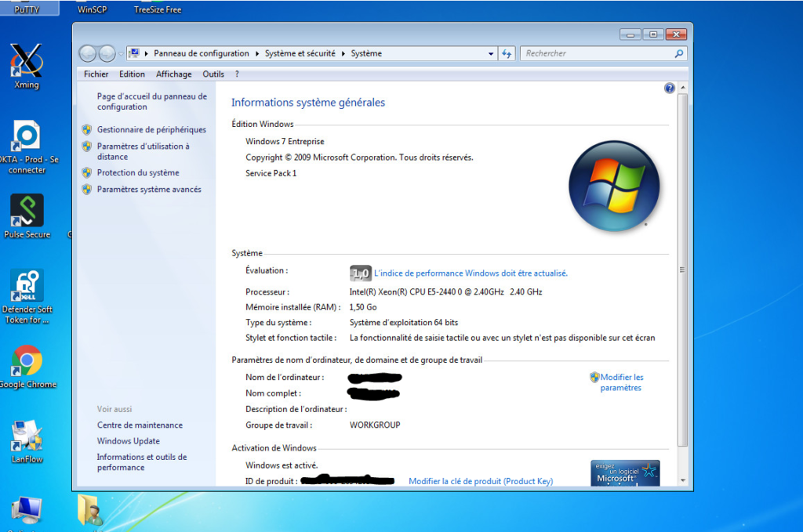Image resolution: width=803 pixels, height=532 pixels.
Task: Click the vertical scrollbar thumb
Action: 683,270
